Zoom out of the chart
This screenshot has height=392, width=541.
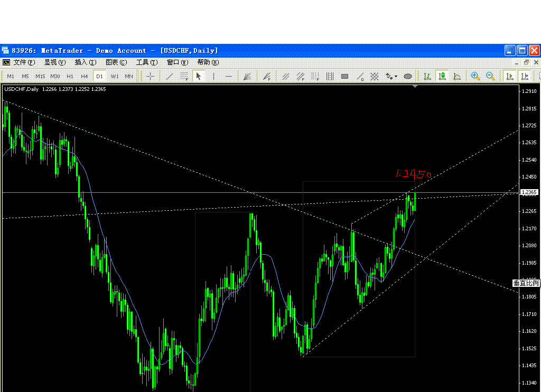point(490,76)
